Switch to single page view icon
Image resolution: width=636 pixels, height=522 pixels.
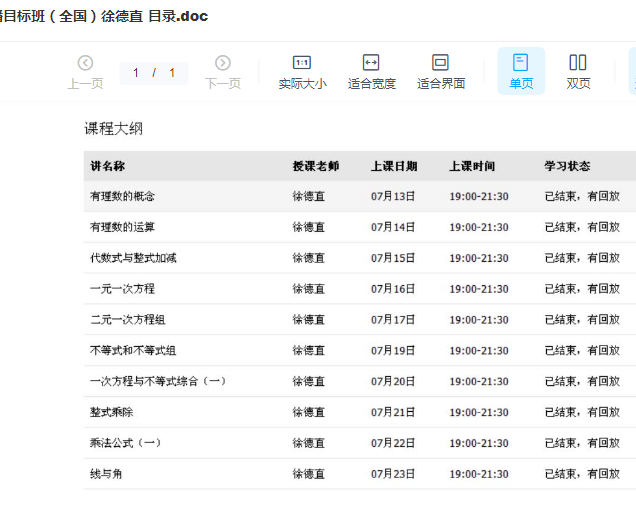(521, 63)
